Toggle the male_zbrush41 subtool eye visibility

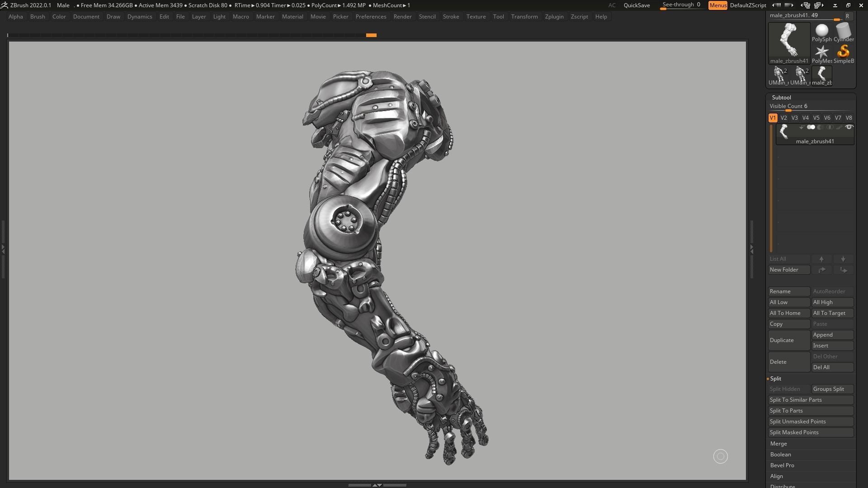(x=849, y=127)
